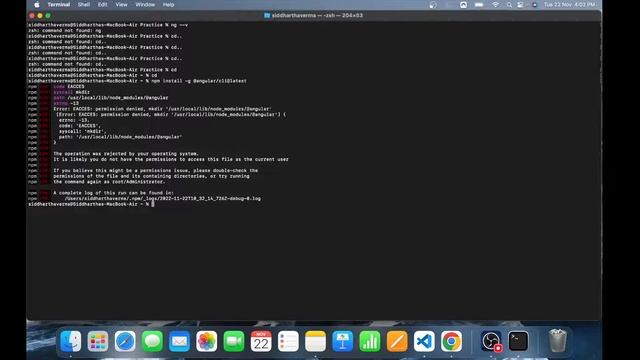Open Reminders from the Dock
The image size is (640, 360).
(288, 341)
